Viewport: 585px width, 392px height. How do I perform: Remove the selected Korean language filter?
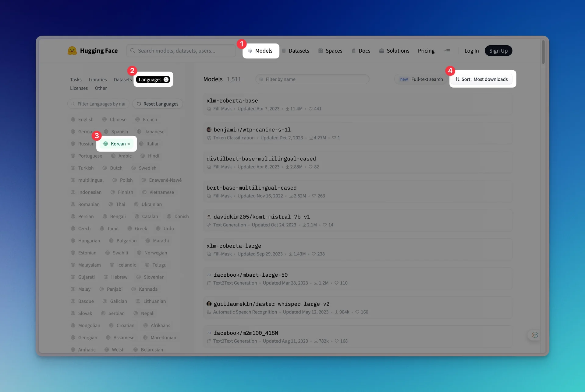pos(129,144)
